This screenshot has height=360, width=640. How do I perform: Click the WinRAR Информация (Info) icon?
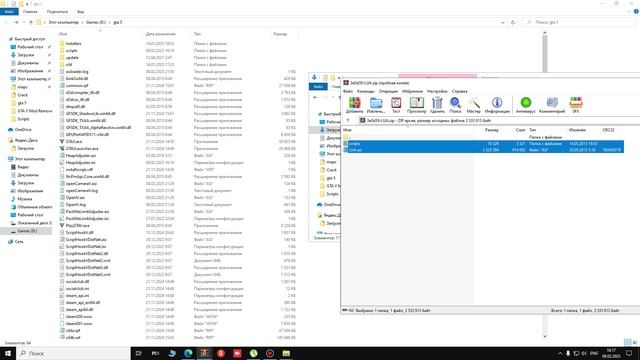497,105
